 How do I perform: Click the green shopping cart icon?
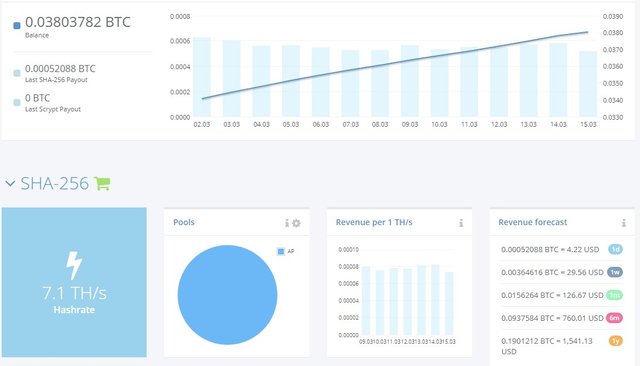tap(102, 184)
